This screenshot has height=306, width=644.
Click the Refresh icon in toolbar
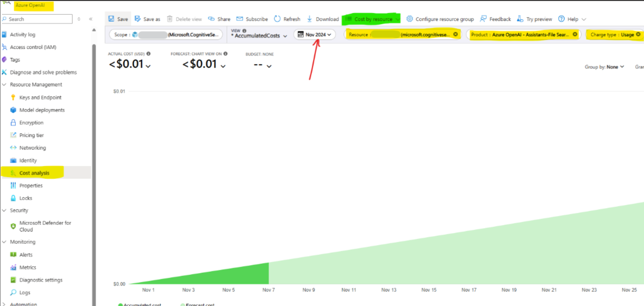[x=277, y=19]
